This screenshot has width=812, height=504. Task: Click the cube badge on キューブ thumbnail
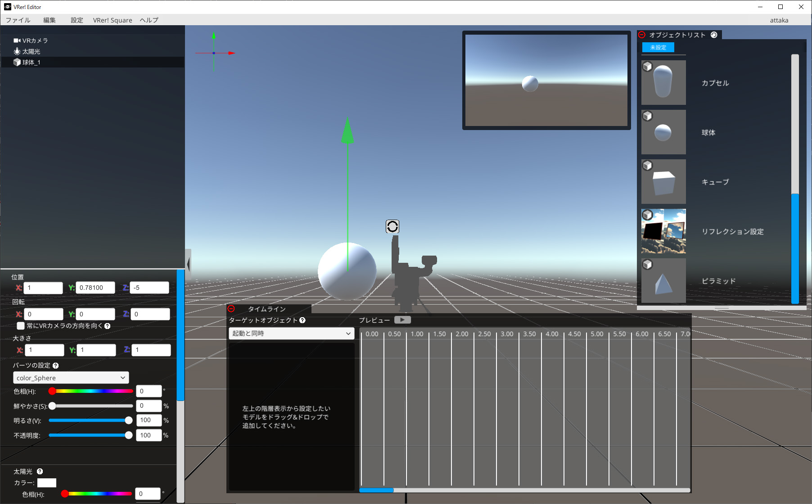click(x=647, y=166)
